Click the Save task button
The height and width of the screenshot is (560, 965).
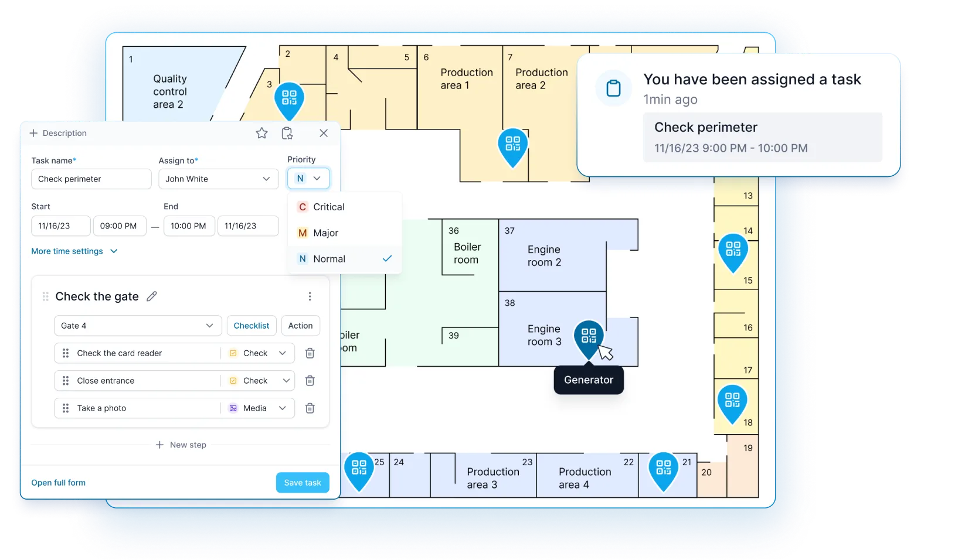[x=303, y=483]
